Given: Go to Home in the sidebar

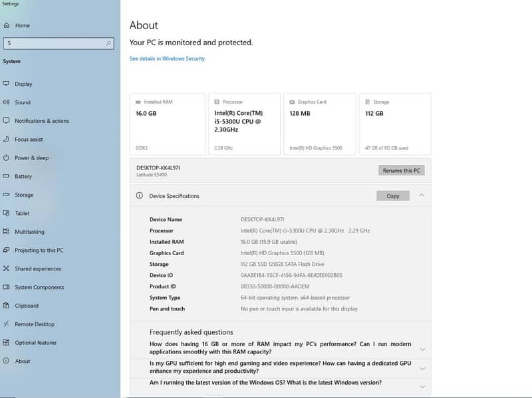Looking at the screenshot, I should (x=23, y=25).
